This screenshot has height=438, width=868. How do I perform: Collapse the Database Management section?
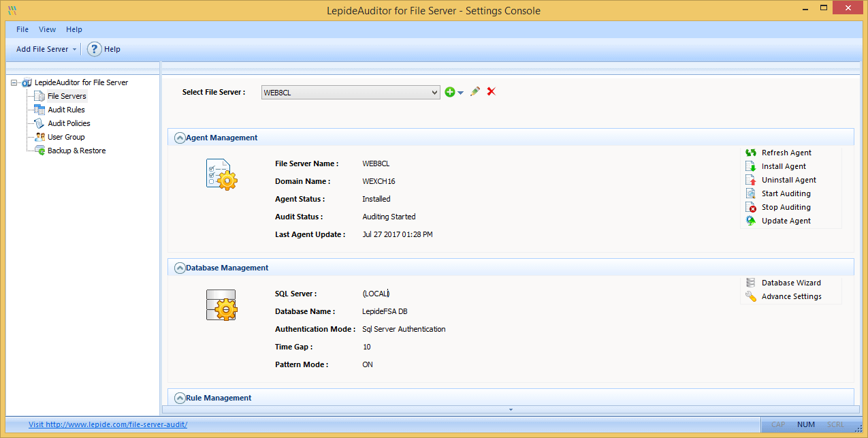(180, 268)
